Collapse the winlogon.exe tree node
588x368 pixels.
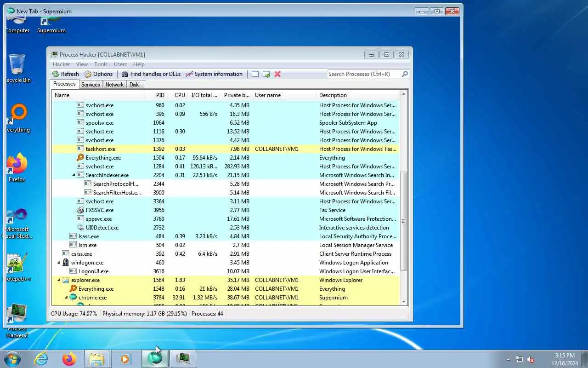tap(59, 263)
